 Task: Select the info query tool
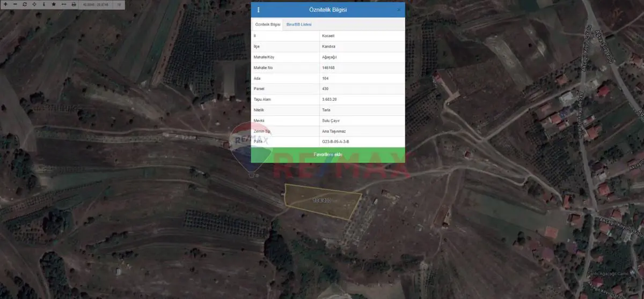44,4
